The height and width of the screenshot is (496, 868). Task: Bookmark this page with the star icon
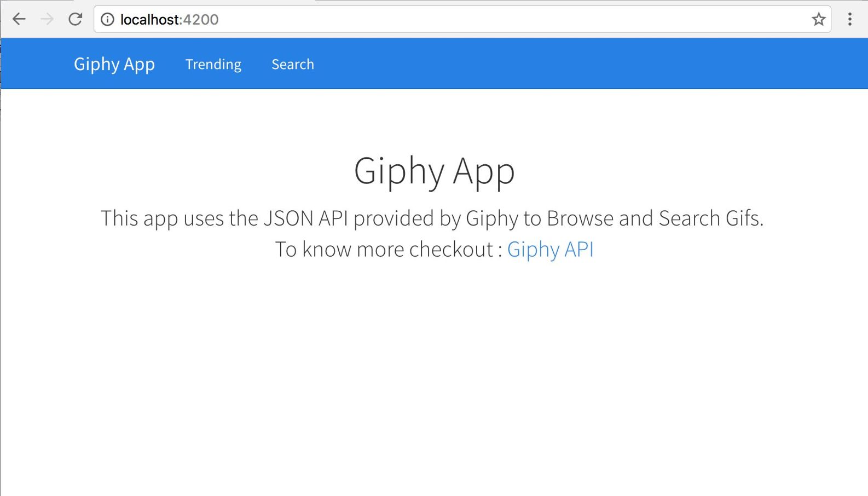pos(819,20)
